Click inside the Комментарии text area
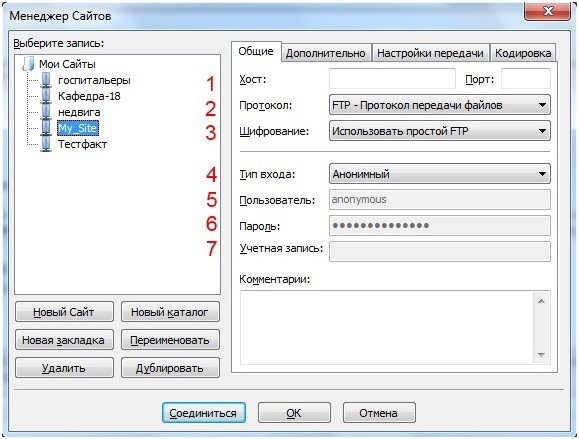The width and height of the screenshot is (579, 439). click(x=387, y=327)
